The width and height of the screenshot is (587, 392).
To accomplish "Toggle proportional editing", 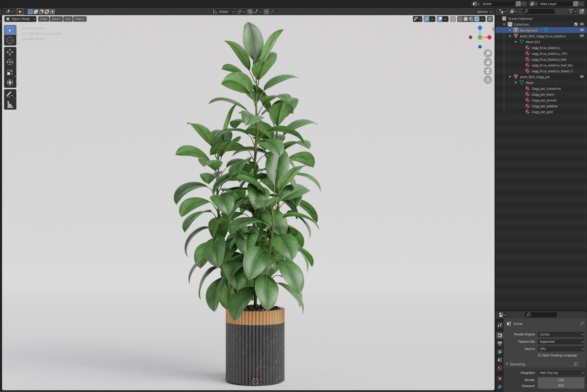I will coord(267,12).
